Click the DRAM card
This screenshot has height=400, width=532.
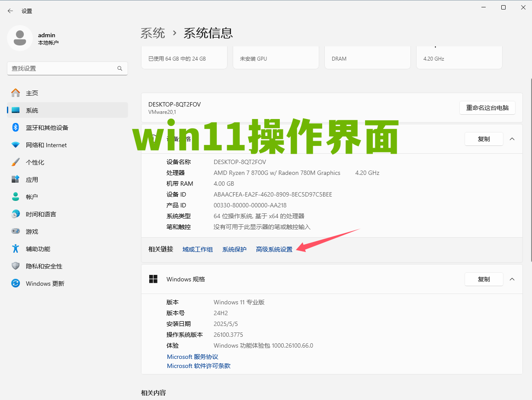368,57
